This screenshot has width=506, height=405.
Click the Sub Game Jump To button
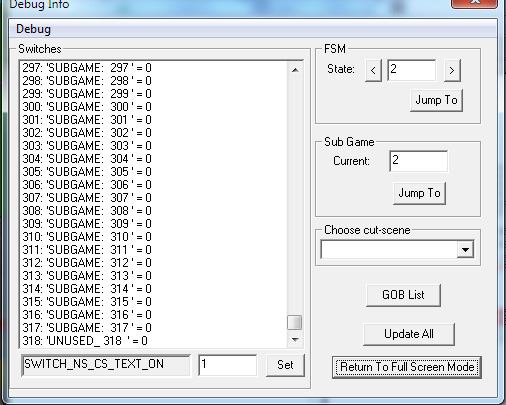coord(419,193)
